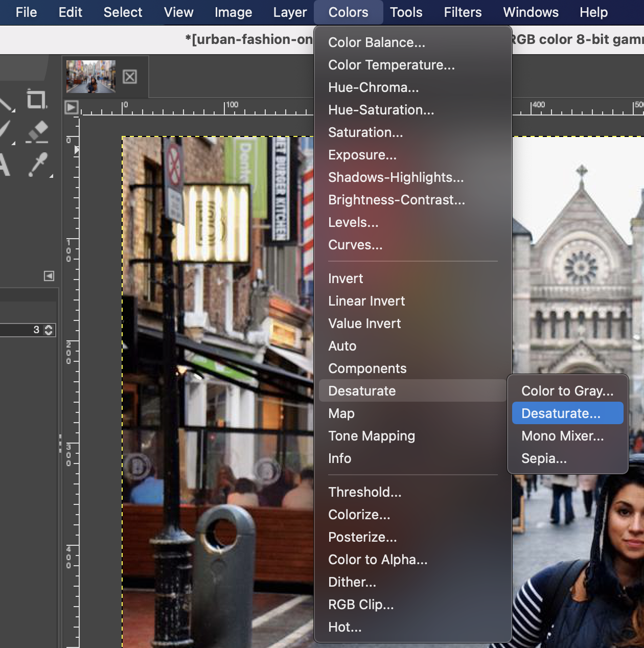Open the Color to Gray dialog

point(567,391)
